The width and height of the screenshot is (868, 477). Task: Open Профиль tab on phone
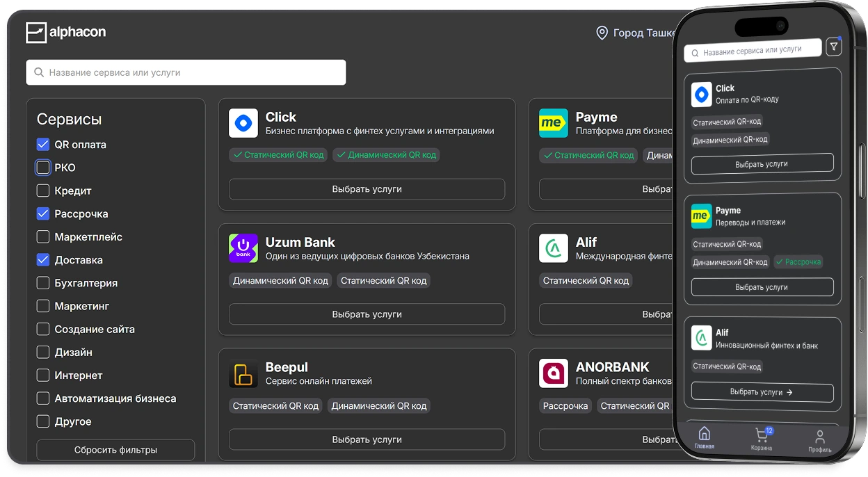tap(820, 442)
